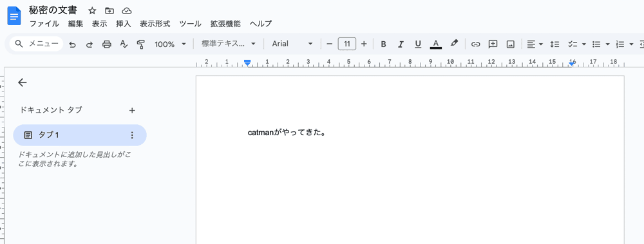The width and height of the screenshot is (644, 244).
Task: Click the right indent marker on ruler
Action: [x=572, y=64]
